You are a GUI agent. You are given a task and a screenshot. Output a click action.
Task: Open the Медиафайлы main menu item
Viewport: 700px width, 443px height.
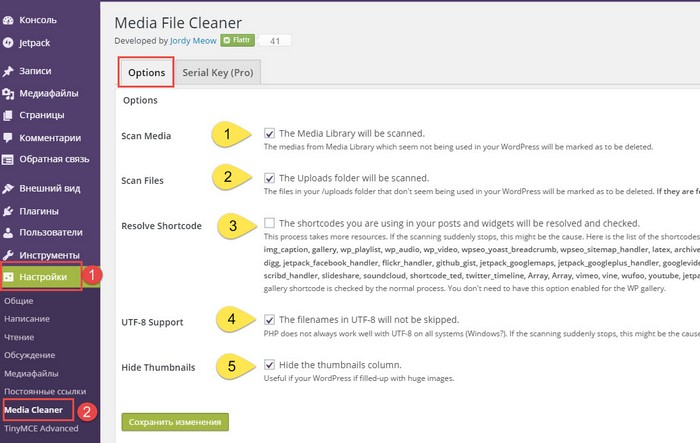(x=49, y=93)
